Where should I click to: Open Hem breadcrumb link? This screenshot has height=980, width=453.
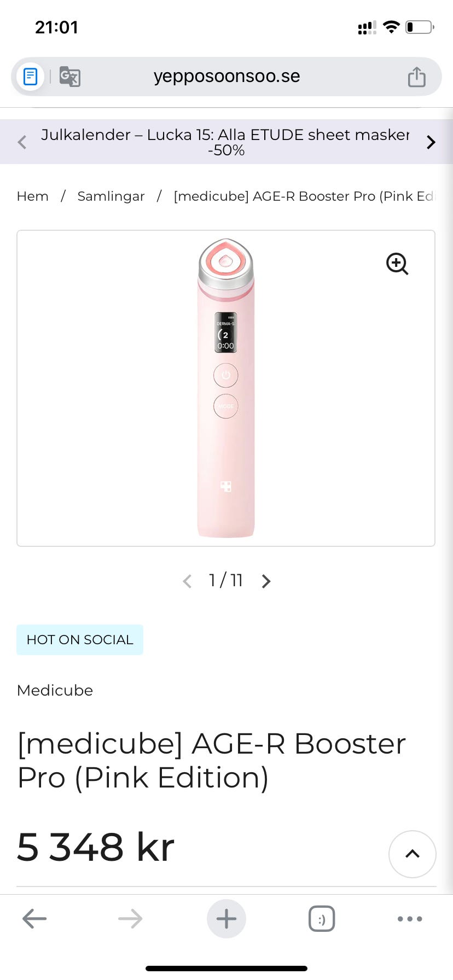point(33,196)
